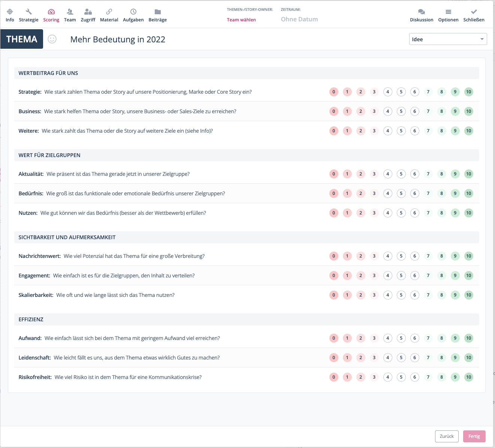Screen dimensions: 495x448
Task: Open the Optionen menu
Action: (x=448, y=15)
